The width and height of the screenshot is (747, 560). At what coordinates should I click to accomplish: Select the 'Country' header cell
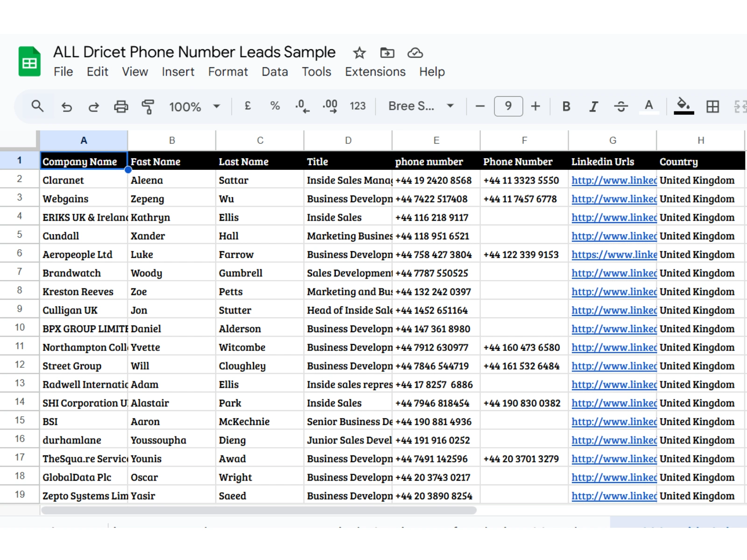701,161
